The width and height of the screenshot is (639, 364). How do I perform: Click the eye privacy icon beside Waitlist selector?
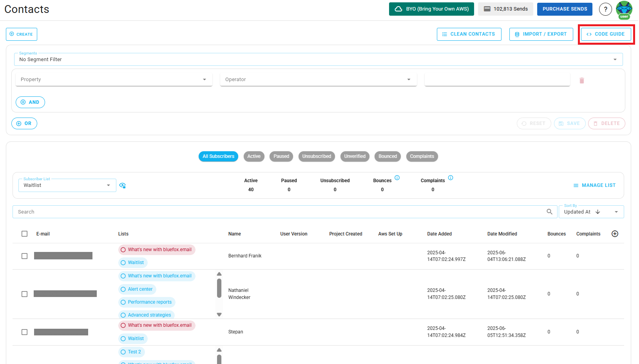coord(122,185)
